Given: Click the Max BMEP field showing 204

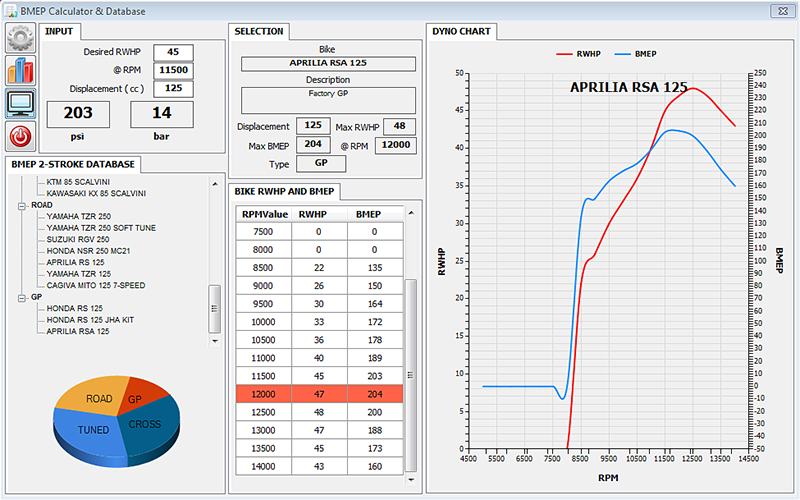Looking at the screenshot, I should point(313,144).
